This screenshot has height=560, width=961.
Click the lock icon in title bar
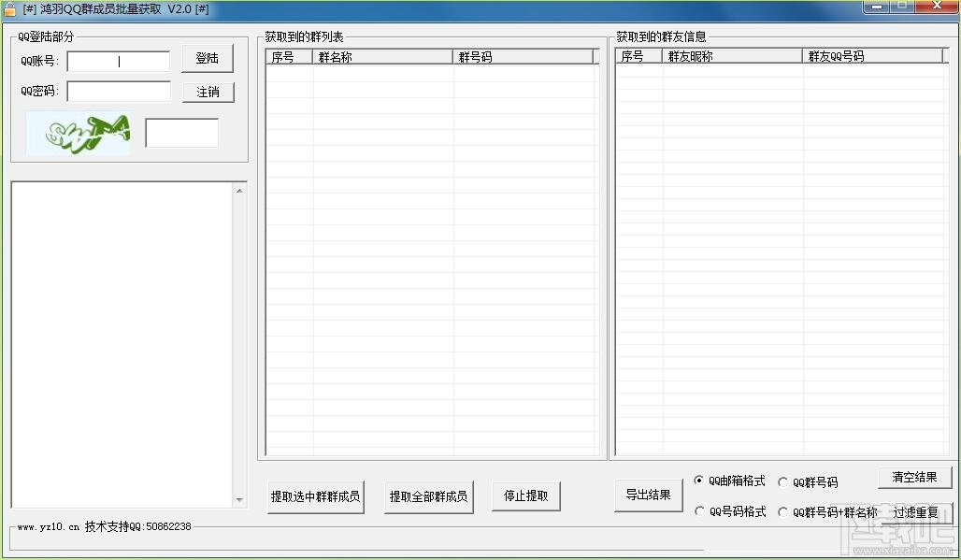[x=9, y=9]
